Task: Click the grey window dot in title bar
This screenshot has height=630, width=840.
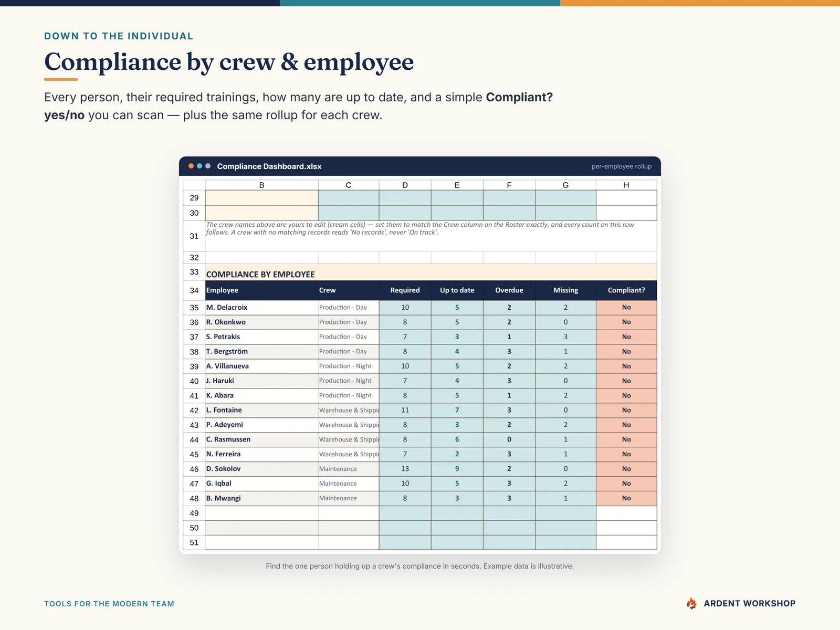Action: tap(208, 166)
